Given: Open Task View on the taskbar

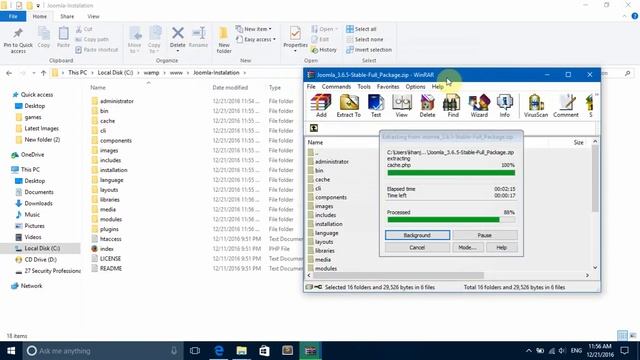Looking at the screenshot, I should pyautogui.click(x=195, y=351).
